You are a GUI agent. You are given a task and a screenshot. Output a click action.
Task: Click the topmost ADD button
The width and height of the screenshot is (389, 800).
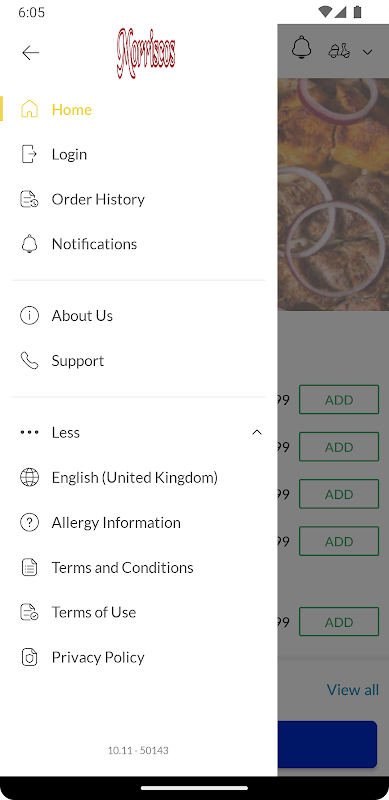[x=339, y=399]
